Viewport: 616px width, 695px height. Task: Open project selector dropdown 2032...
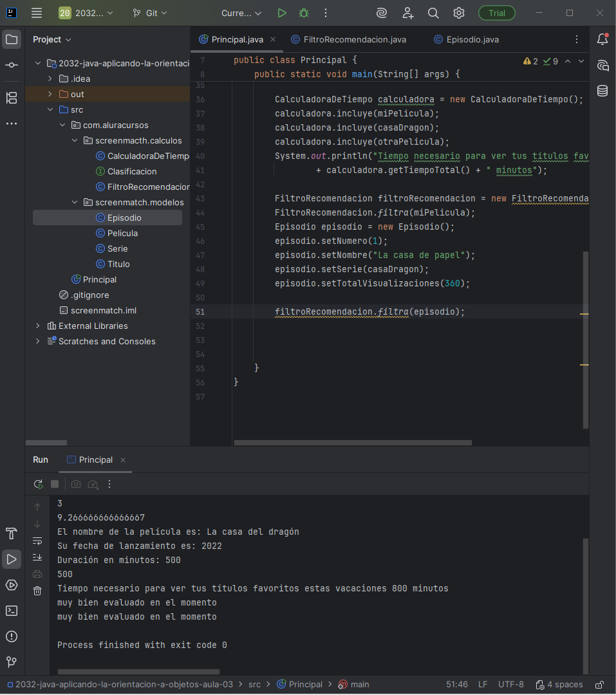86,13
